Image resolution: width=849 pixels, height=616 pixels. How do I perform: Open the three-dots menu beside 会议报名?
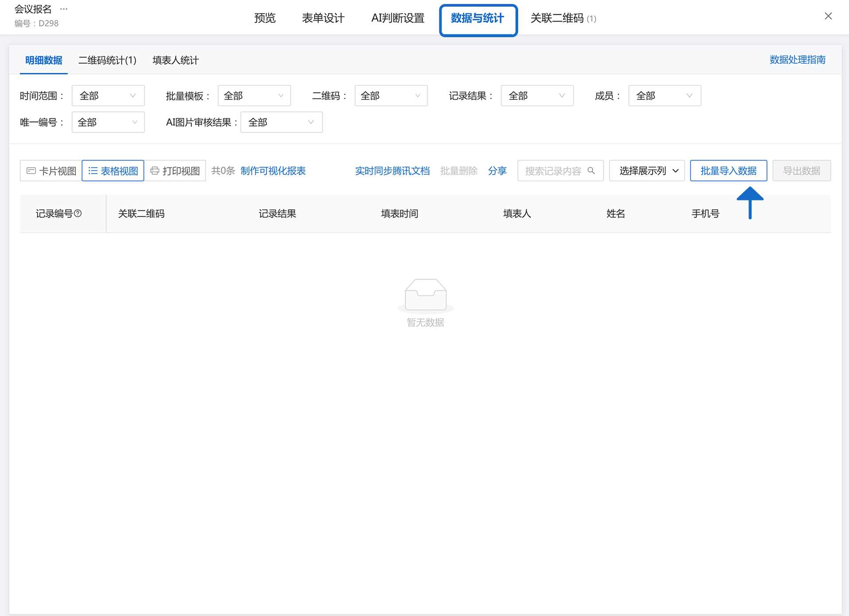point(64,9)
